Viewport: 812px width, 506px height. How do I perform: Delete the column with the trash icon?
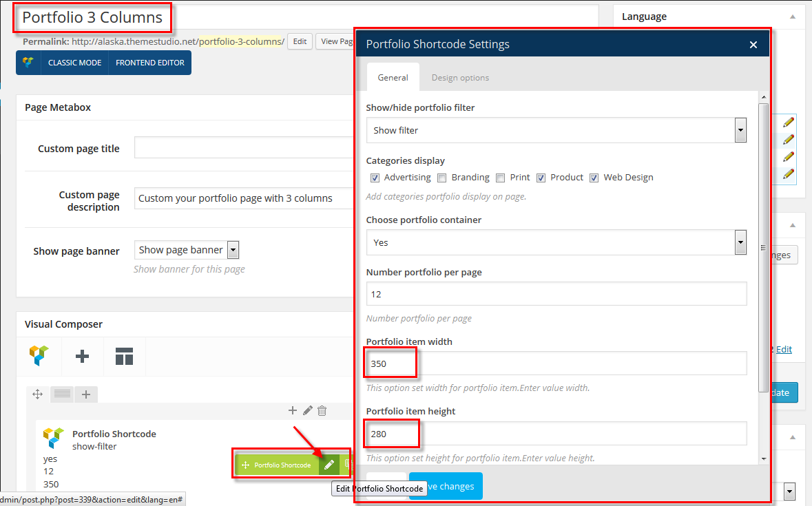(x=322, y=411)
